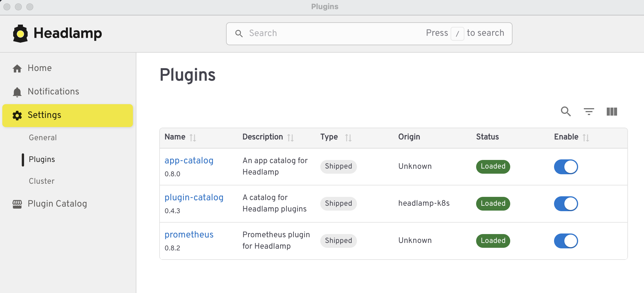Image resolution: width=644 pixels, height=293 pixels.
Task: Sort table by Enable column arrows
Action: tap(586, 138)
